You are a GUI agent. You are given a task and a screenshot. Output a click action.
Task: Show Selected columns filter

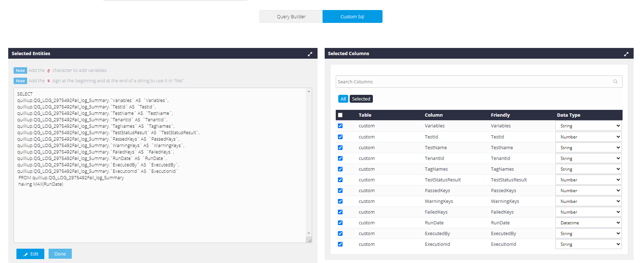click(x=361, y=99)
